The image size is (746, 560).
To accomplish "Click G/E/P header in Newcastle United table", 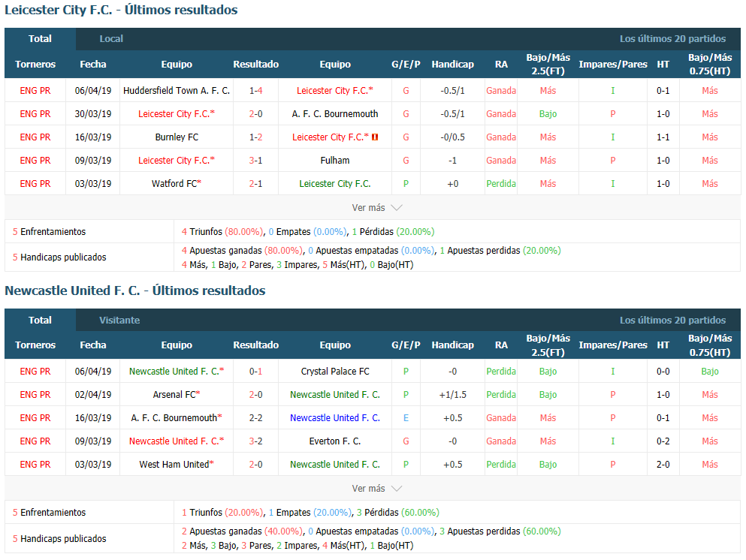I will click(x=406, y=345).
